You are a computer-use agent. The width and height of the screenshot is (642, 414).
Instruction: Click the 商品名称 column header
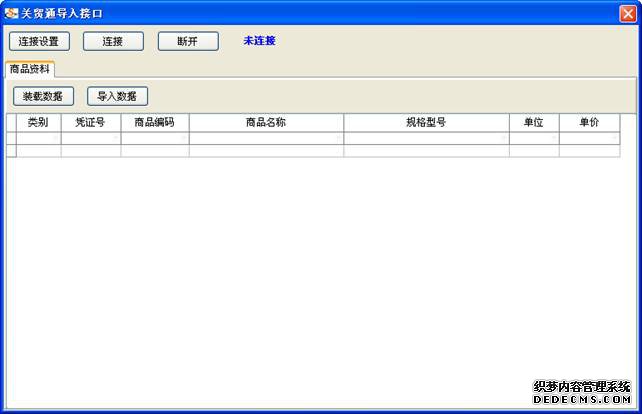click(x=266, y=122)
